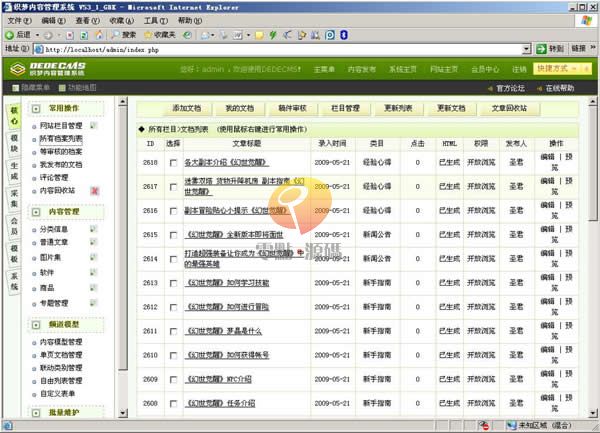Click the icon beside 商品
The width and height of the screenshot is (600, 433).
tap(94, 288)
